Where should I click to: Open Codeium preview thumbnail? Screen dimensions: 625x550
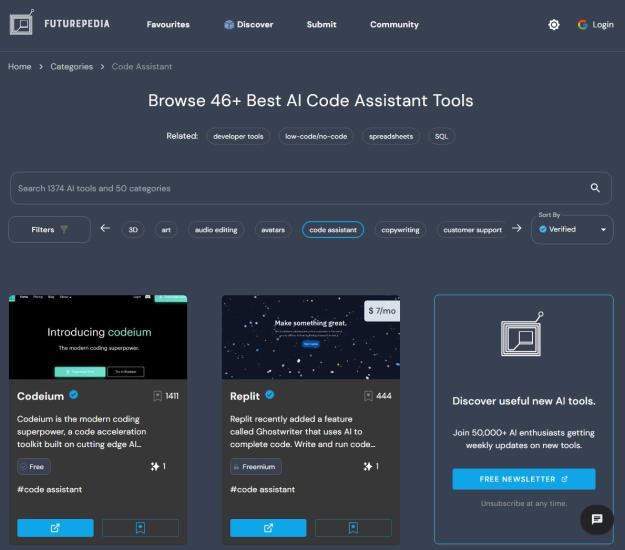pyautogui.click(x=98, y=337)
